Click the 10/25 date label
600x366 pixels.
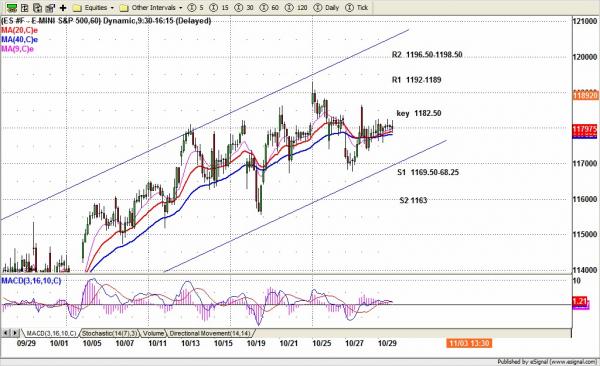point(322,343)
